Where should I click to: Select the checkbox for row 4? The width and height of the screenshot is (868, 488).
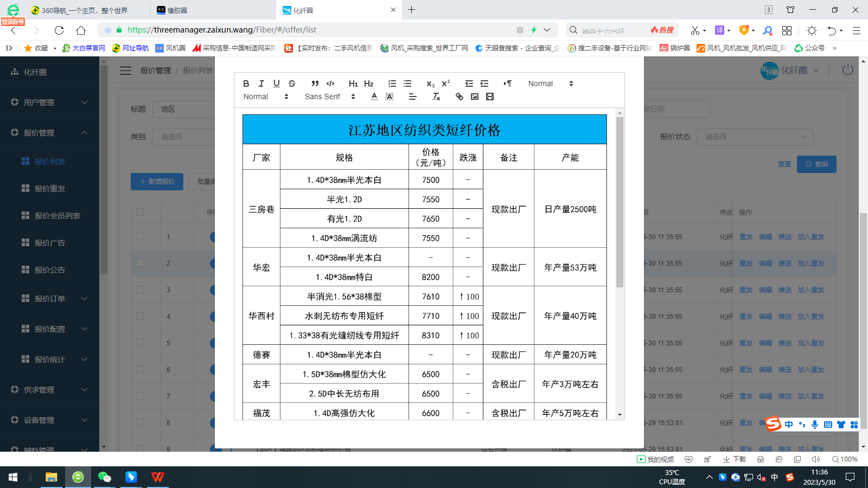(x=141, y=316)
